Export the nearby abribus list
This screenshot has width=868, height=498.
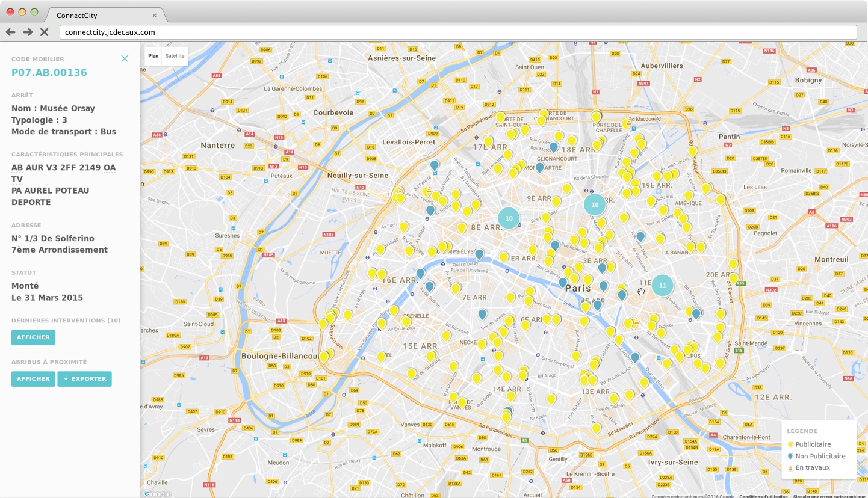point(84,379)
